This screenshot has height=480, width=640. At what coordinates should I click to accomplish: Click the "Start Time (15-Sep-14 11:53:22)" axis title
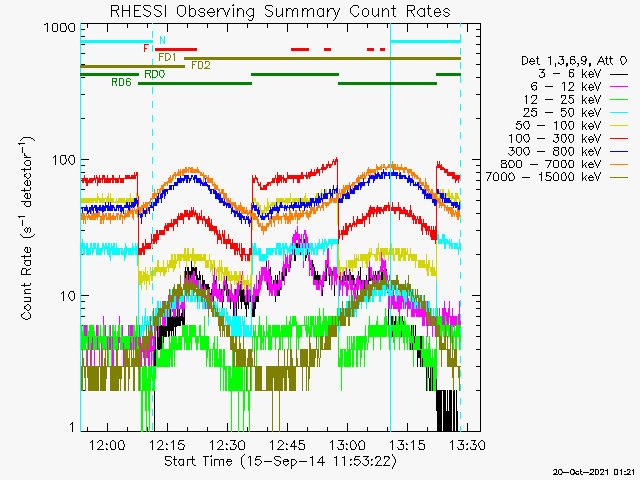280,462
